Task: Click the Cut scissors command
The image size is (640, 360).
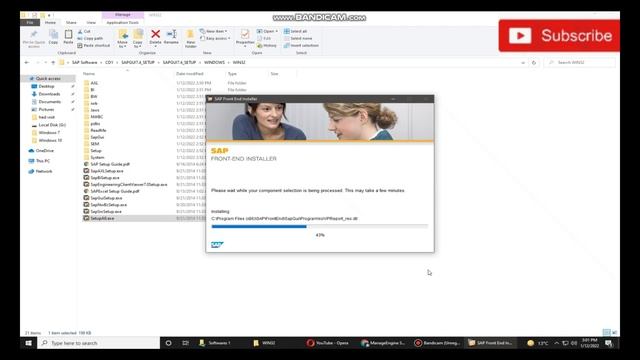Action: pyautogui.click(x=84, y=31)
